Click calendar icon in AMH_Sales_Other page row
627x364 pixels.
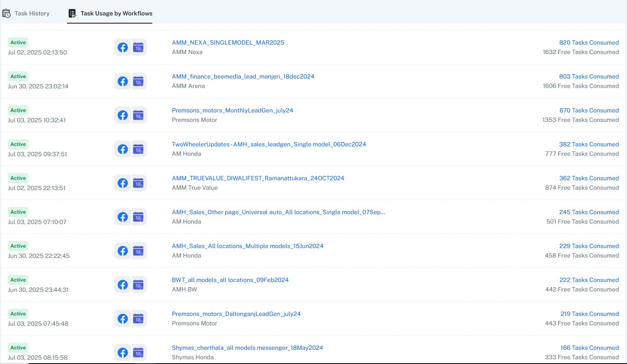[x=138, y=217]
